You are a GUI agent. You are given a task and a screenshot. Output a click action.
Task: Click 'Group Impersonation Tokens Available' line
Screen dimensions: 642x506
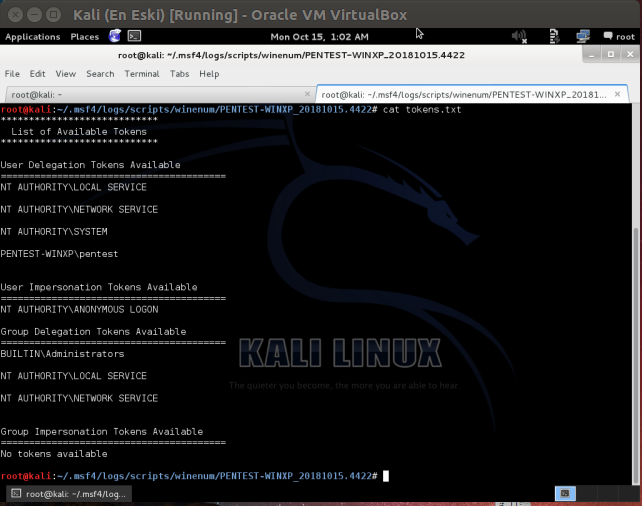tap(102, 431)
